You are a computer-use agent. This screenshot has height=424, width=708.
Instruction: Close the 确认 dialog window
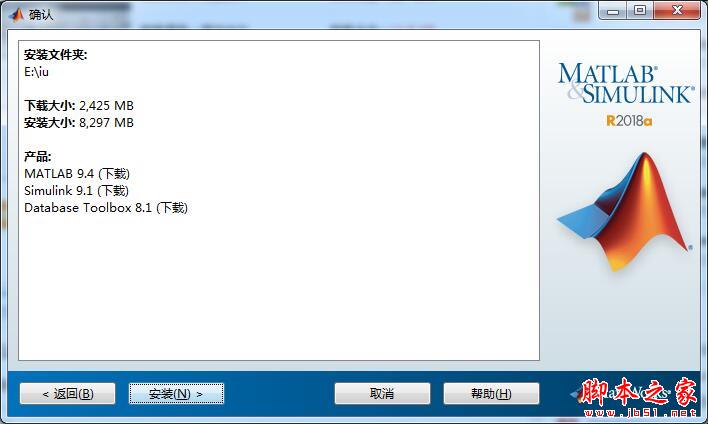point(677,10)
